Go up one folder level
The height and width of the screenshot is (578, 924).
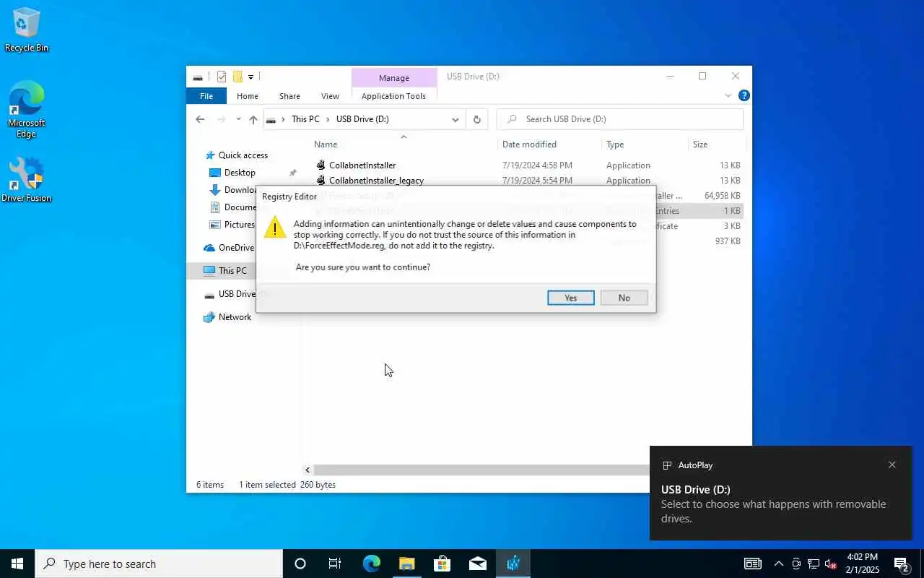click(x=253, y=119)
